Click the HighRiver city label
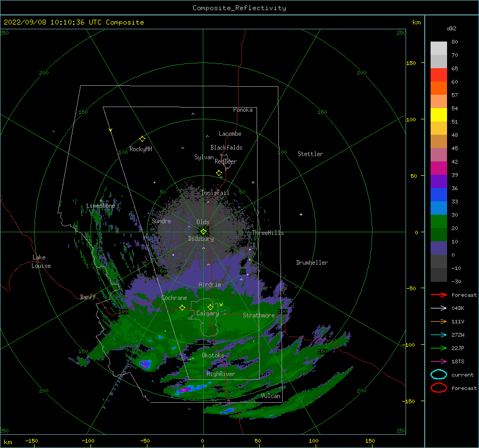Screen dimensions: 479x448 coord(221,374)
